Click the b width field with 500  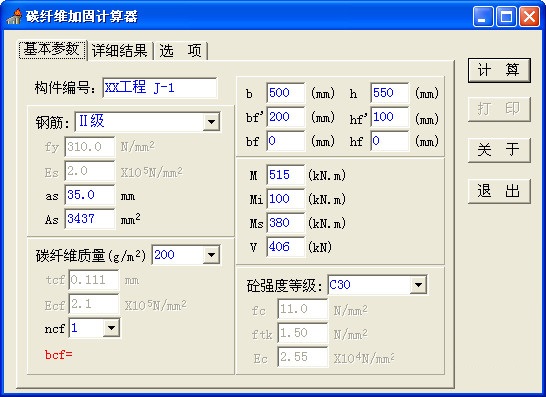point(286,93)
